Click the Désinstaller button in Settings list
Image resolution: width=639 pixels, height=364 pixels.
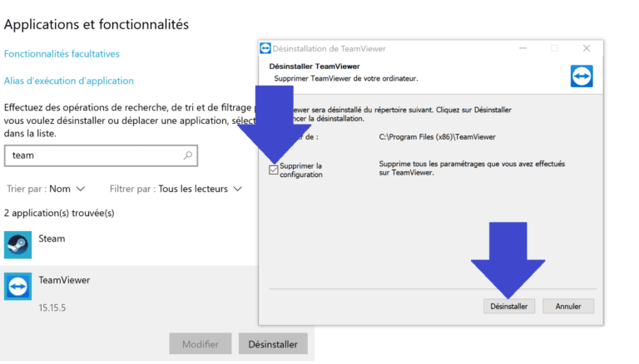click(x=273, y=344)
